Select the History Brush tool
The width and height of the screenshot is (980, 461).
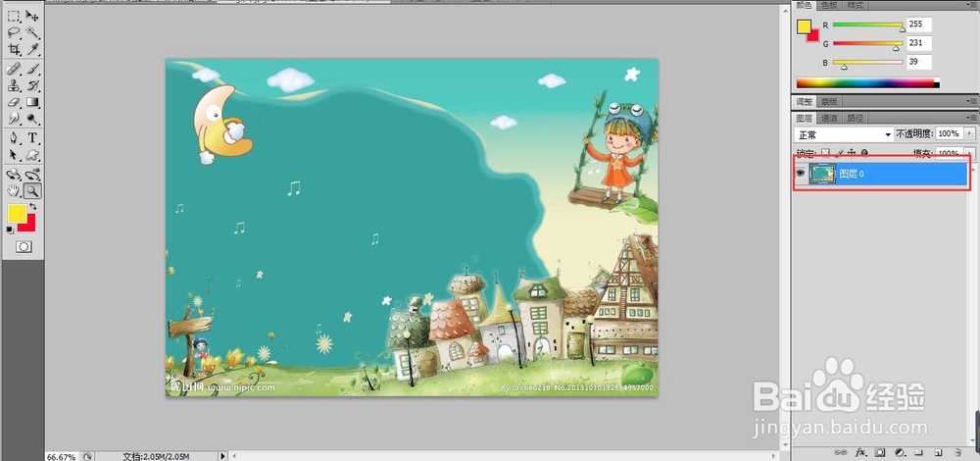click(32, 85)
